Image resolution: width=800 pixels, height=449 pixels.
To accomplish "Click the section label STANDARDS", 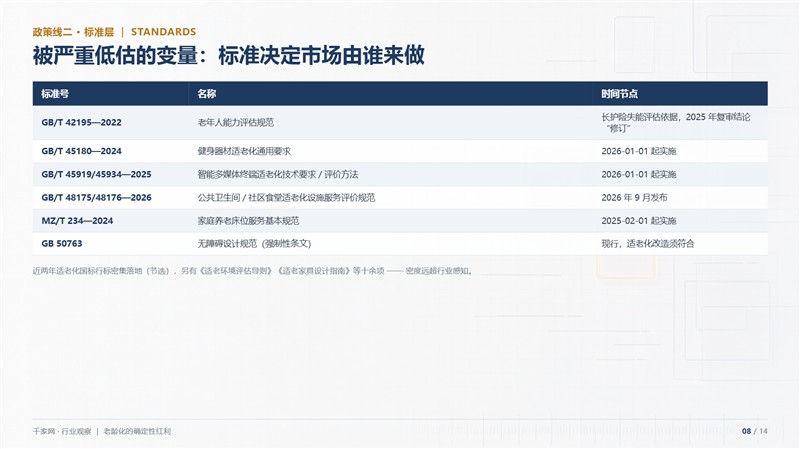I will point(163,32).
